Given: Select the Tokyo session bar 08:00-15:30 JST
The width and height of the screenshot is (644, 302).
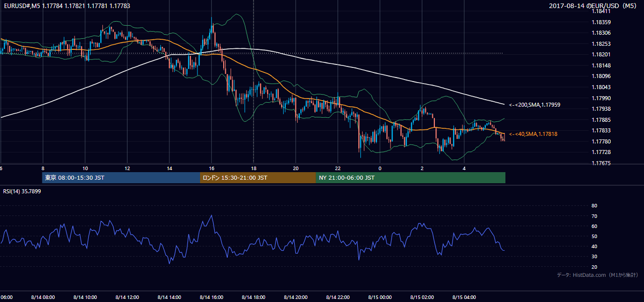Looking at the screenshot, I should click(121, 178).
